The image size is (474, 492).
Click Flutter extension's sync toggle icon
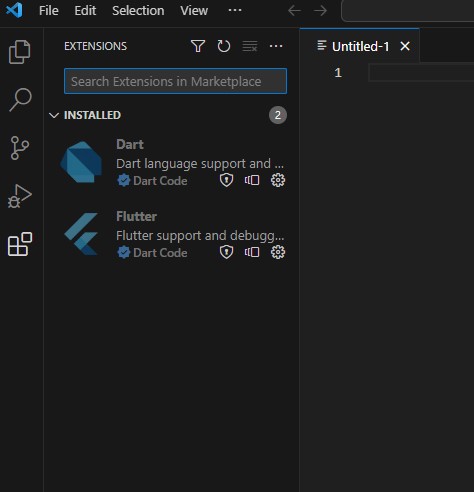pyautogui.click(x=252, y=252)
